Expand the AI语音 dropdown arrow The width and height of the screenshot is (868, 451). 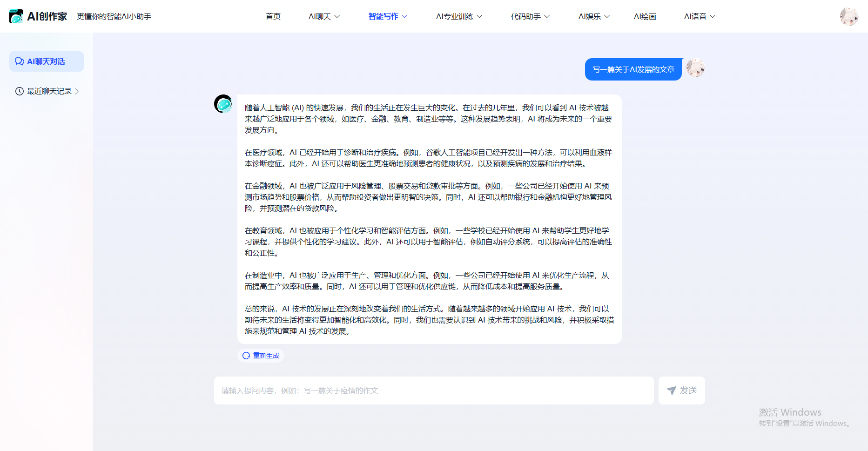713,17
